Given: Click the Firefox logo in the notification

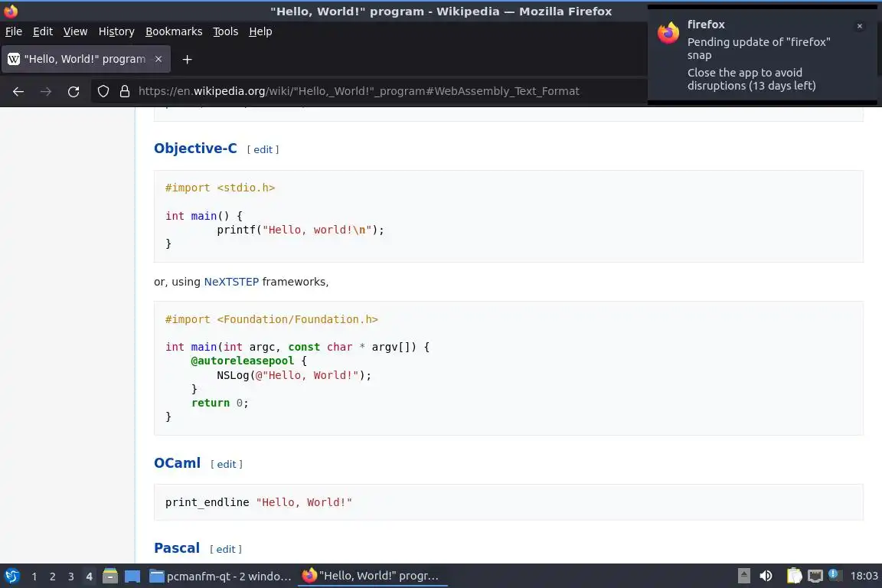Looking at the screenshot, I should (668, 33).
